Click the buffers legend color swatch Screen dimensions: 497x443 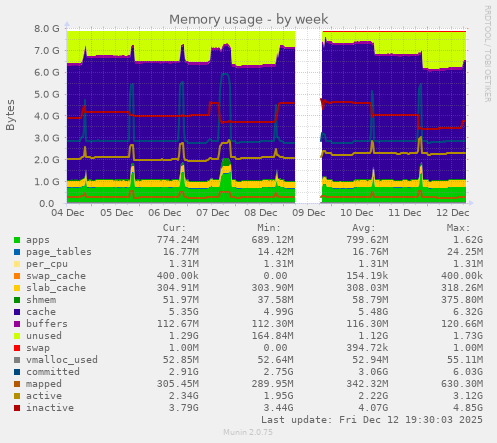coord(17,324)
